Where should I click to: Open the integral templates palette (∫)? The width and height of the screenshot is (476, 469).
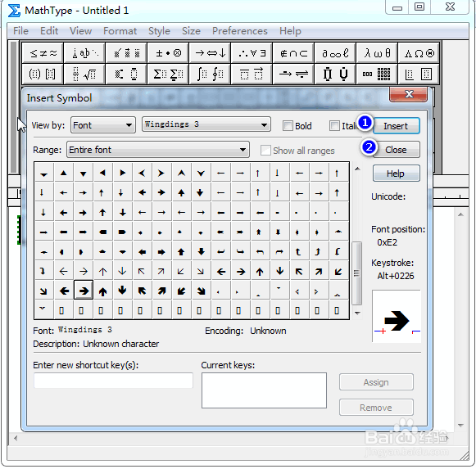pos(210,74)
